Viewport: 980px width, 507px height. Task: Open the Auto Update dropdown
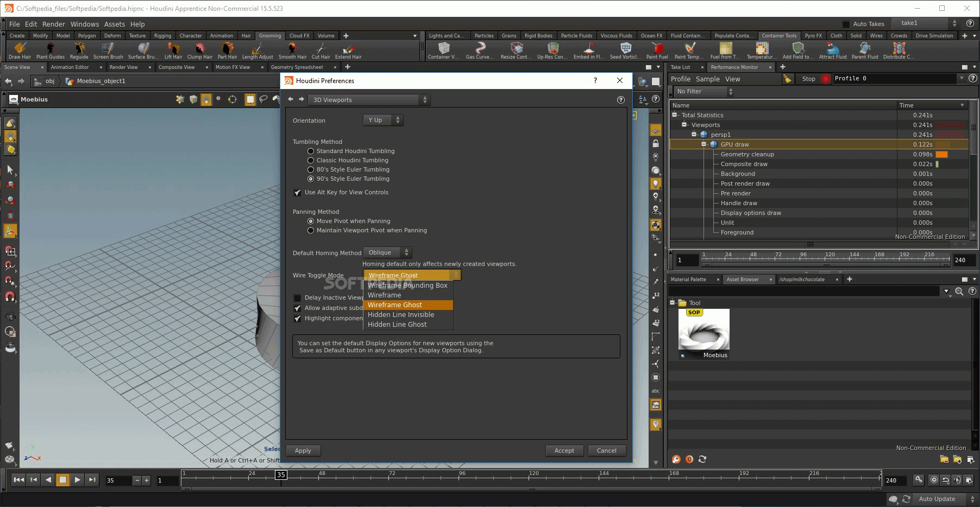[x=946, y=499]
